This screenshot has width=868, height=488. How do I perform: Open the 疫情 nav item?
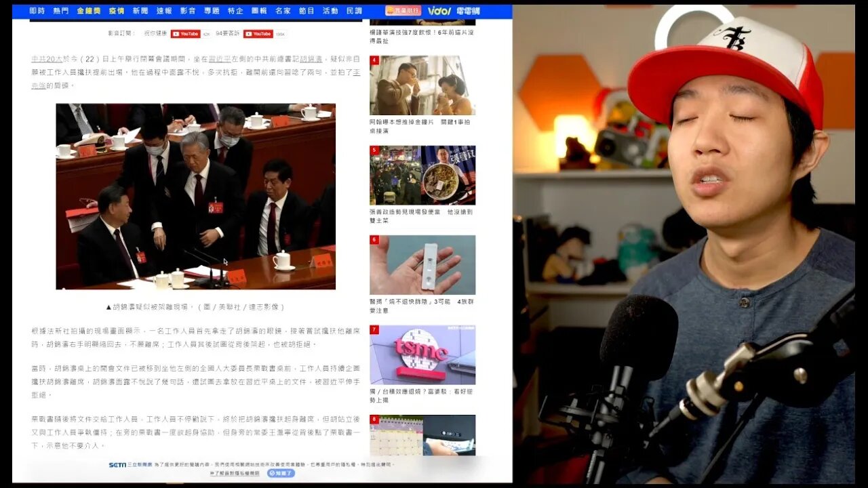pos(117,11)
